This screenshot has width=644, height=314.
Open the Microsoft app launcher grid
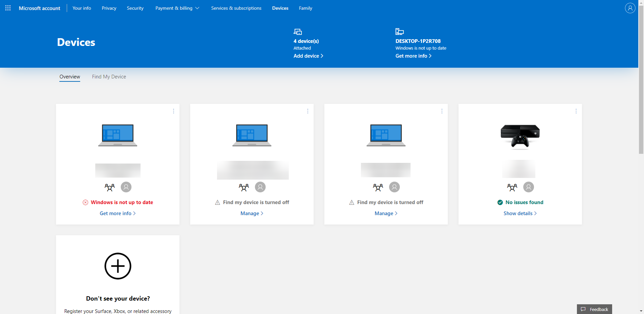[x=8, y=8]
